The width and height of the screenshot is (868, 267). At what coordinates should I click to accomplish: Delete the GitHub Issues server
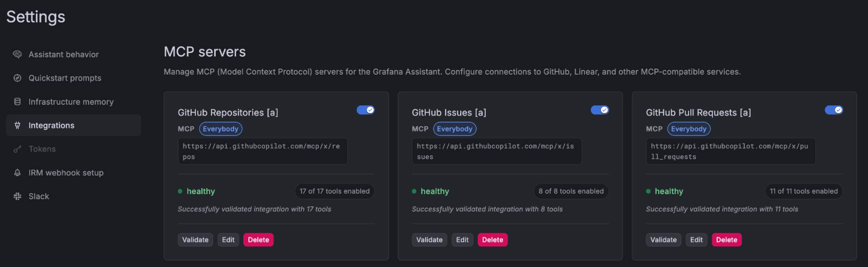coord(492,240)
